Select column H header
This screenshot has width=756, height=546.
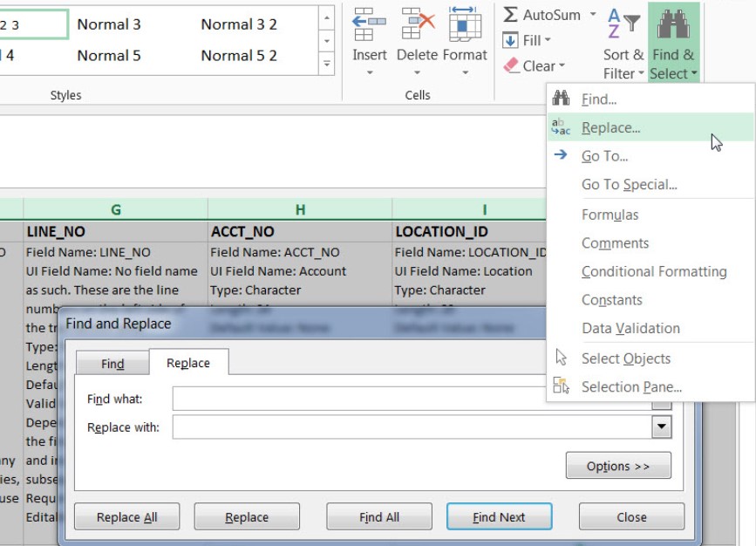click(x=300, y=209)
